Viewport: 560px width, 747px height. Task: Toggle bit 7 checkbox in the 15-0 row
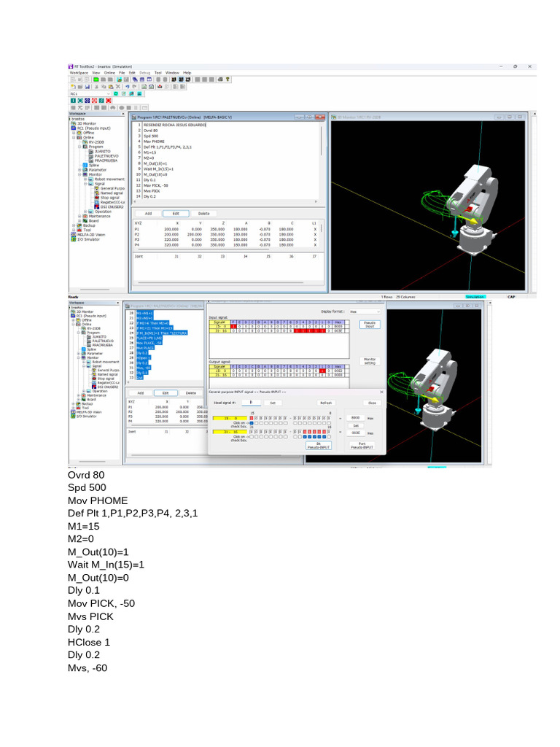pos(295,423)
